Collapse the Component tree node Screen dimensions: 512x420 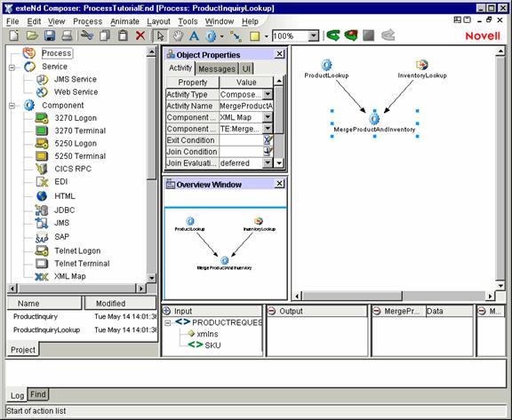[x=12, y=106]
